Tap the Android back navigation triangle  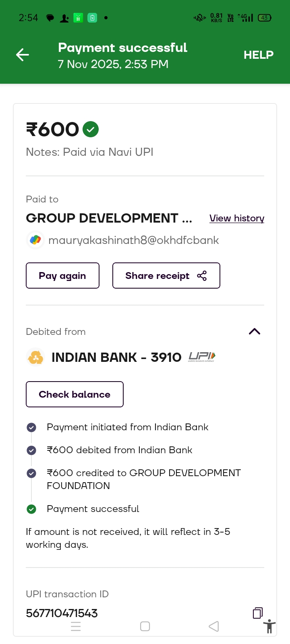214,626
